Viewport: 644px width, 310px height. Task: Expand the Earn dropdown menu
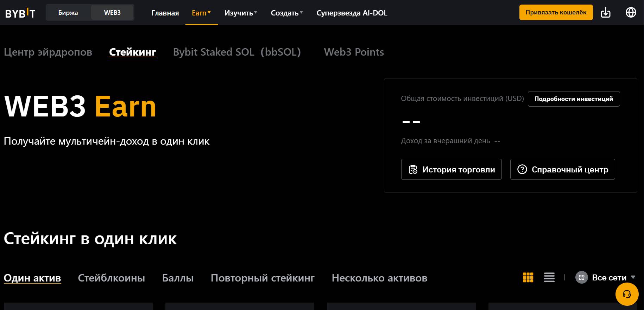[x=201, y=13]
